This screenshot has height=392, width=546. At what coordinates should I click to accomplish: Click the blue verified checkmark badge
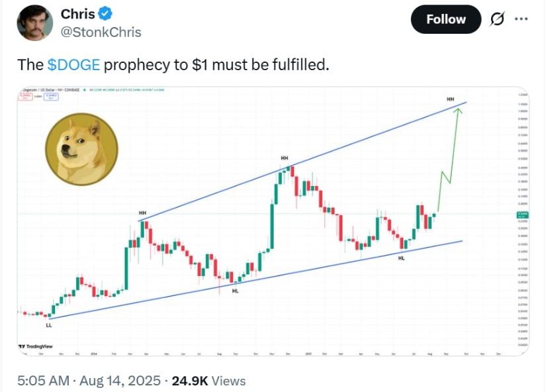tap(105, 14)
